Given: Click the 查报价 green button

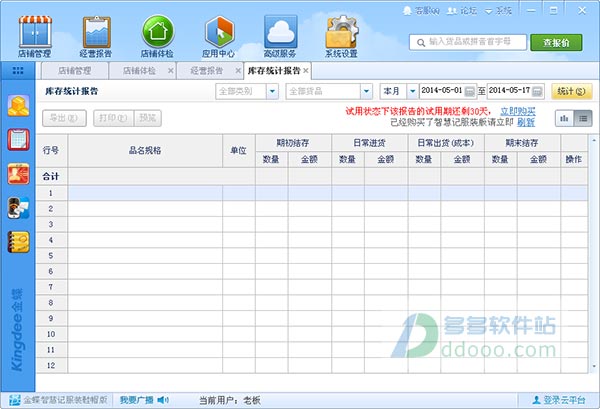Looking at the screenshot, I should pyautogui.click(x=556, y=42).
